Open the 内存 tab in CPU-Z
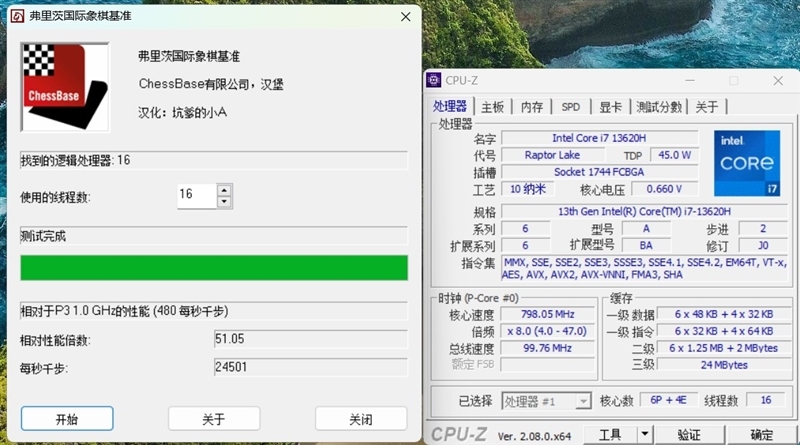This screenshot has width=800, height=445. pyautogui.click(x=532, y=107)
